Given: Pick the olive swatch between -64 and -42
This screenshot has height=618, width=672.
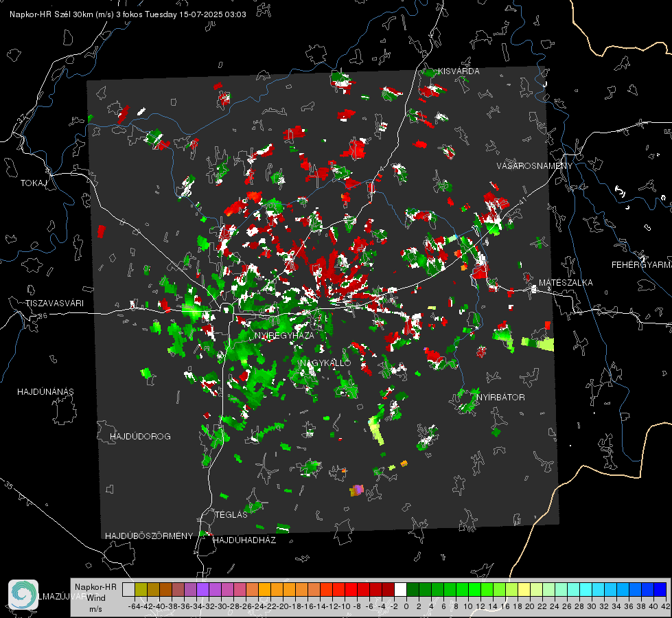Looking at the screenshot, I should click(141, 590).
